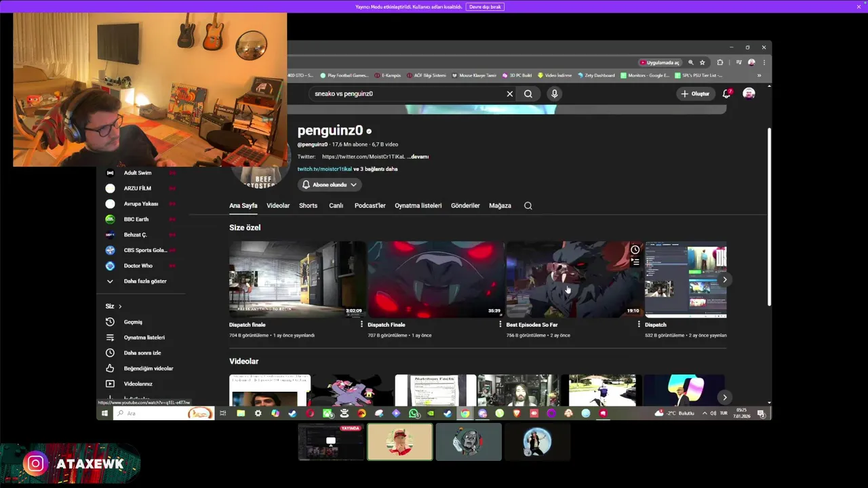Bookmark this page with star icon
The width and height of the screenshot is (868, 488).
pos(703,62)
